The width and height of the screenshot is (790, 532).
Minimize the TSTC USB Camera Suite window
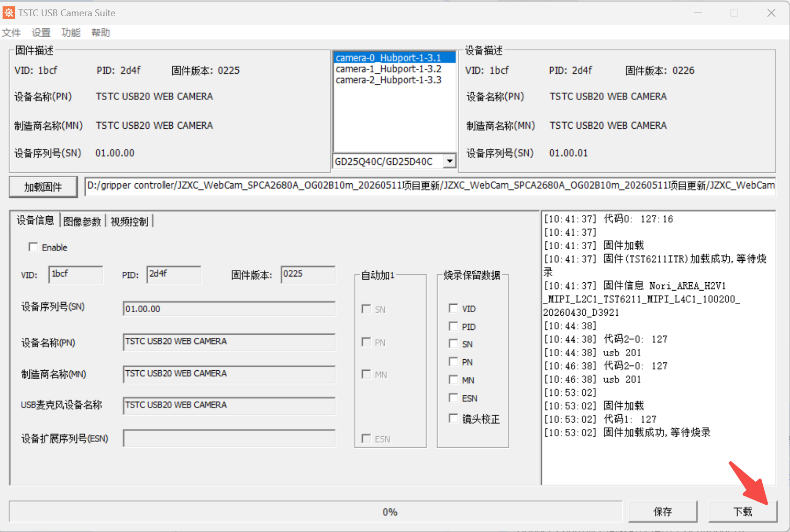tap(698, 13)
